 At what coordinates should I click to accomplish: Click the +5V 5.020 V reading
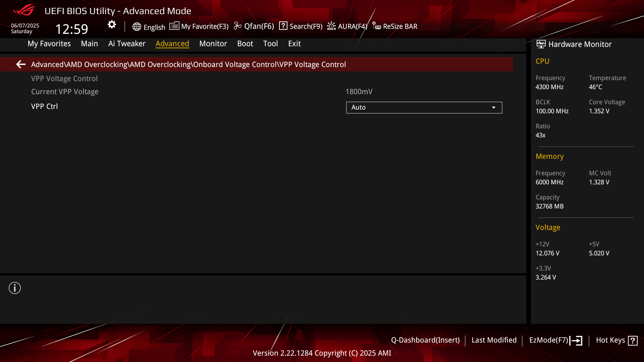pyautogui.click(x=599, y=253)
